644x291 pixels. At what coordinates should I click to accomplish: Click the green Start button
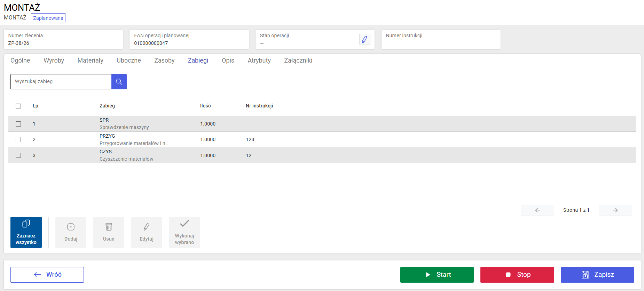[437, 275]
